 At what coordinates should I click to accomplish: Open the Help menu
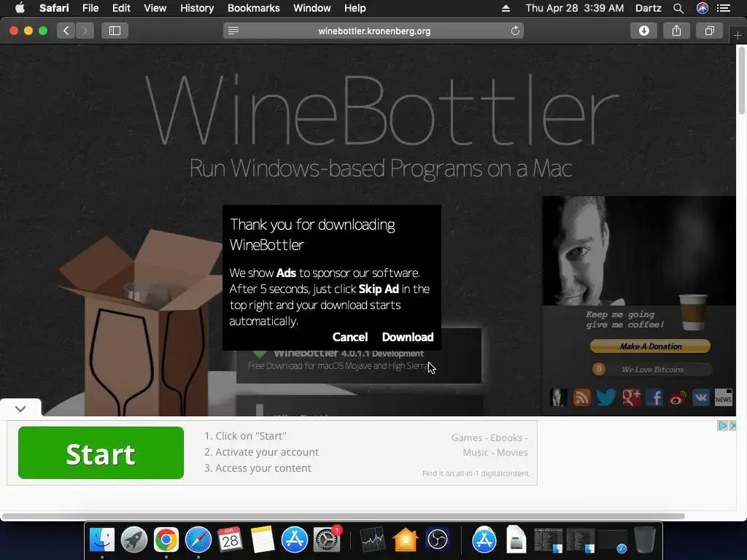click(355, 8)
